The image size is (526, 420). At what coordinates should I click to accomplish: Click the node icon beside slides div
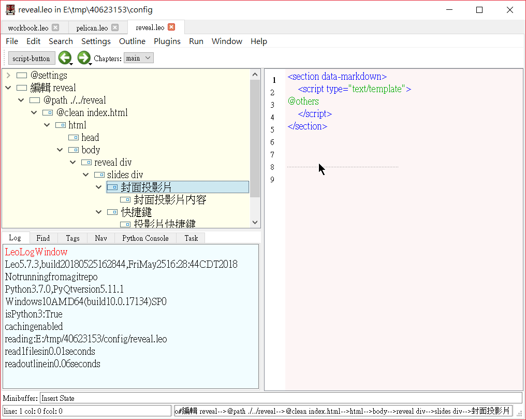point(99,175)
